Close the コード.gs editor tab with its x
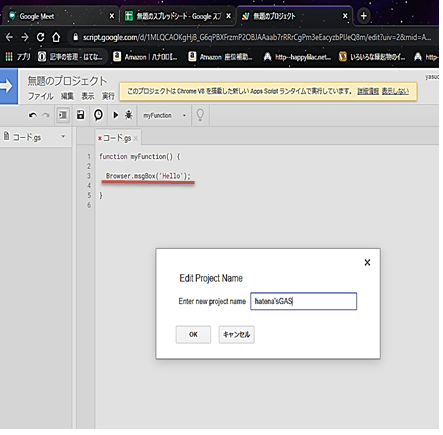The image size is (443, 435). tap(136, 138)
